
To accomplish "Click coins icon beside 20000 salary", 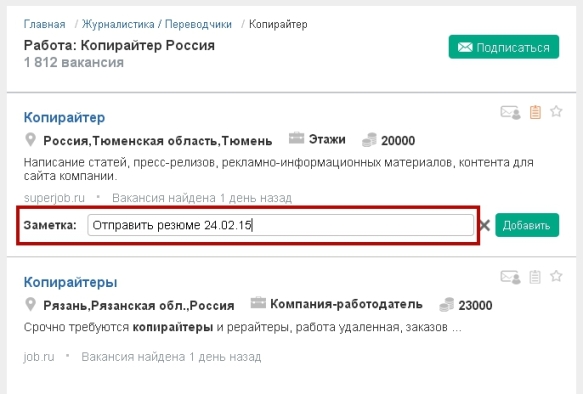I will coord(369,140).
